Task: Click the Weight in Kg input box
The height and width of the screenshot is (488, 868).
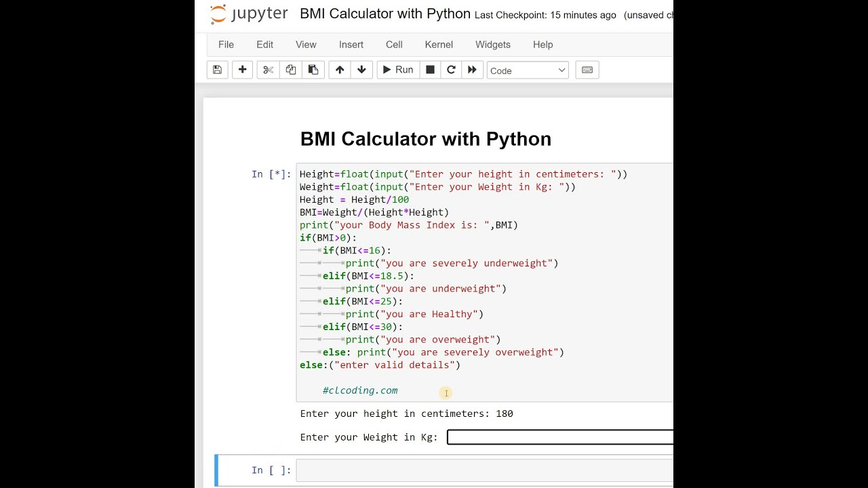Action: (x=560, y=437)
